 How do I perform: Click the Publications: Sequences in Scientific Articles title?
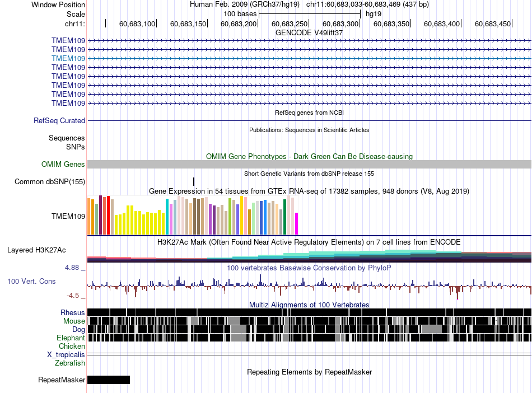(309, 130)
